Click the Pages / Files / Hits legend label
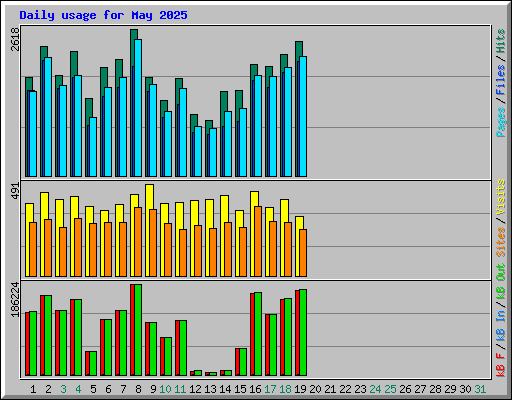Viewport: 512px width, 400px height. point(501,83)
